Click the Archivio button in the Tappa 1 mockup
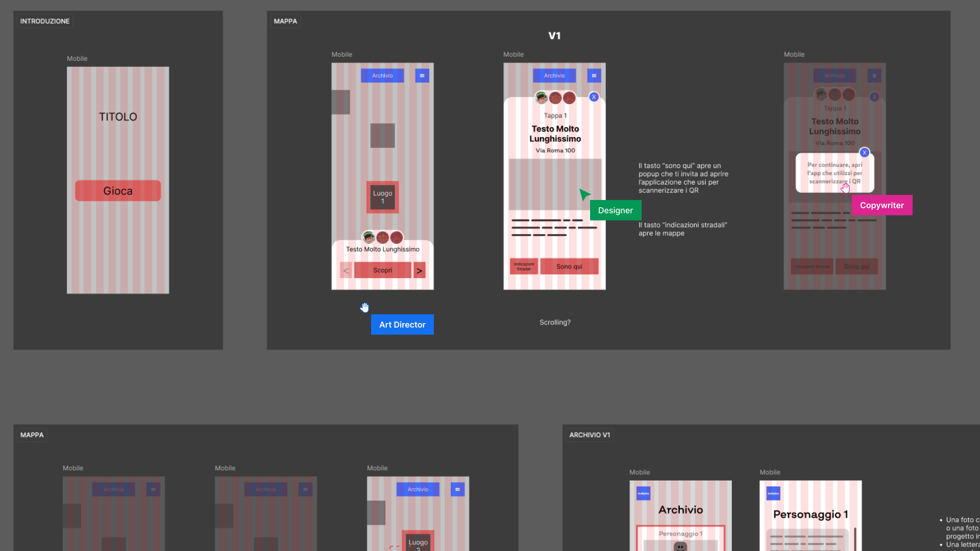The height and width of the screenshot is (551, 980). (554, 76)
